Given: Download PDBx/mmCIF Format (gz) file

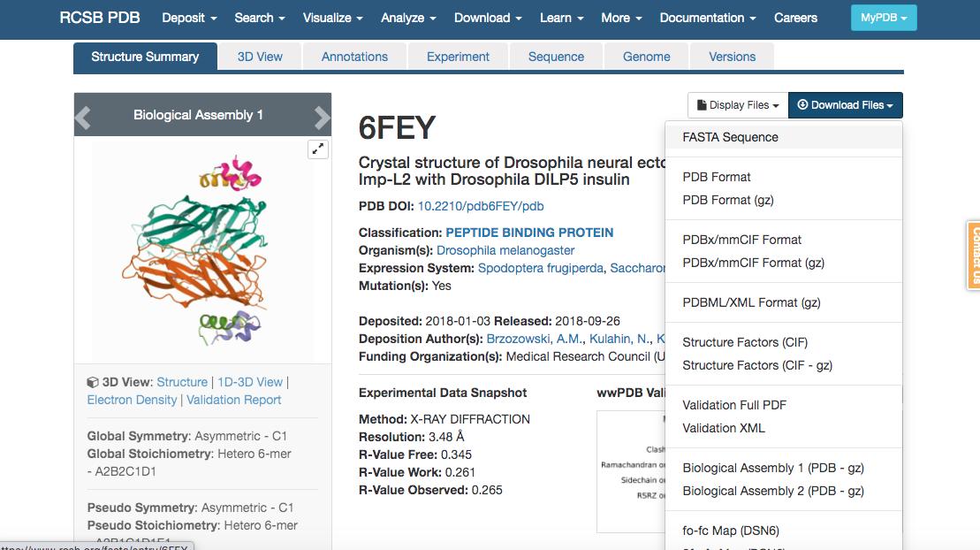Looking at the screenshot, I should [753, 263].
